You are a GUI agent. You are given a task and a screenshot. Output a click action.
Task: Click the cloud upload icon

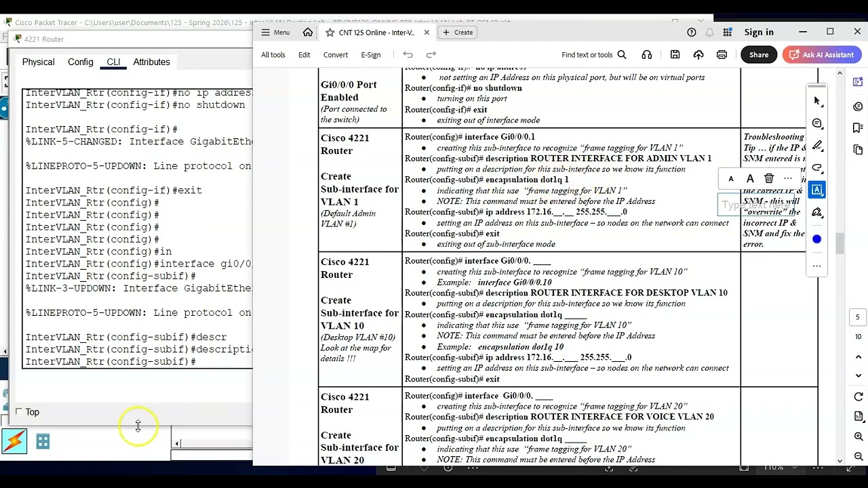coord(698,55)
